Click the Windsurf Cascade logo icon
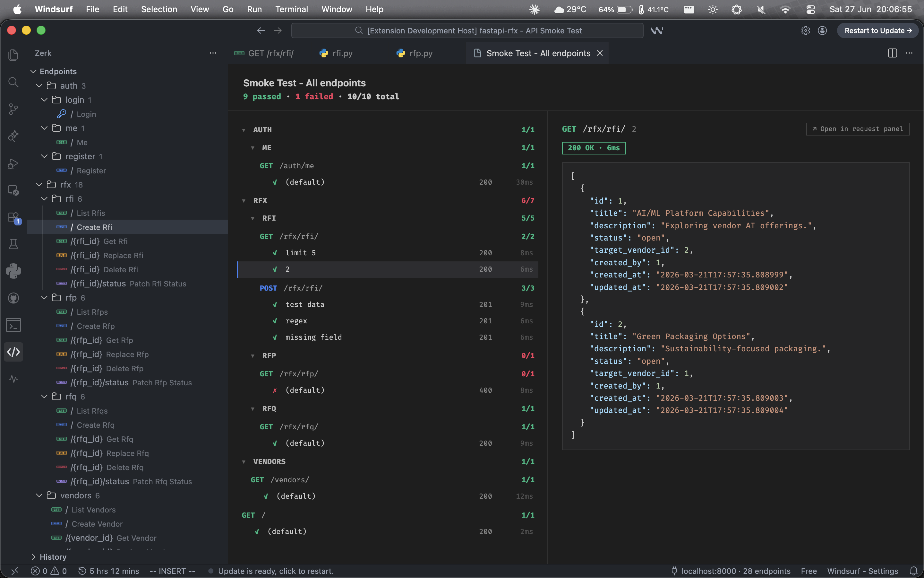This screenshot has width=924, height=578. coord(657,31)
